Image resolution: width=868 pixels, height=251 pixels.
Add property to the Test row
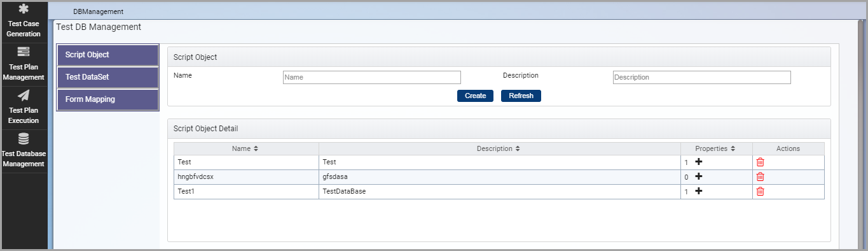pos(698,162)
